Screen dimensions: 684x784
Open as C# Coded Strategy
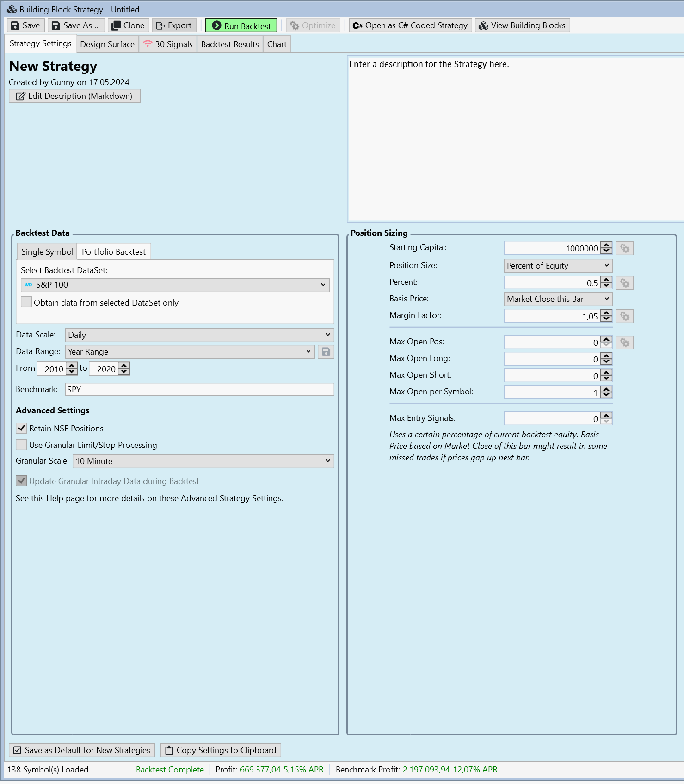click(x=410, y=25)
